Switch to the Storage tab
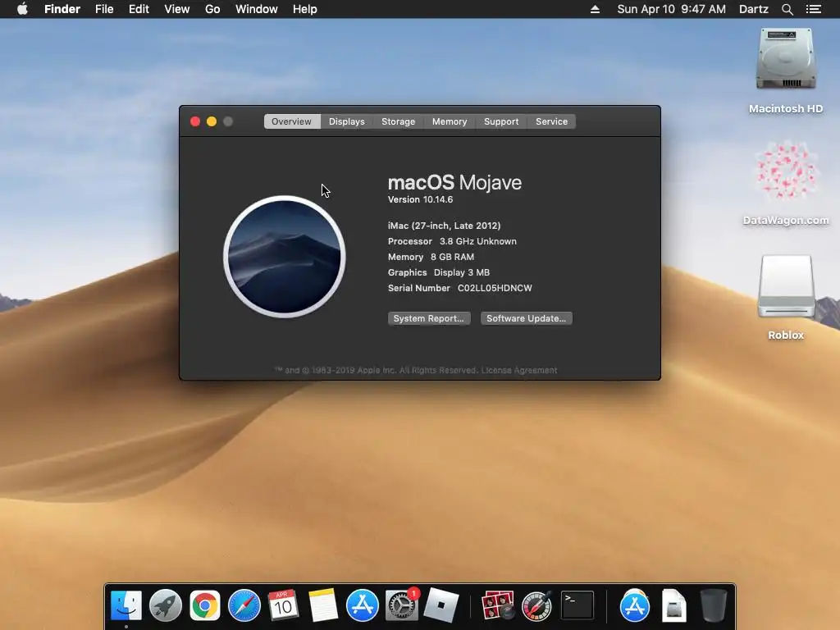The width and height of the screenshot is (840, 630). tap(398, 121)
